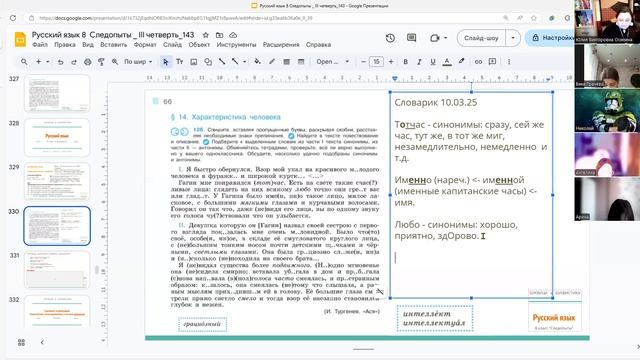Click the browser address bar URL
The width and height of the screenshot is (640, 360).
pyautogui.click(x=176, y=18)
